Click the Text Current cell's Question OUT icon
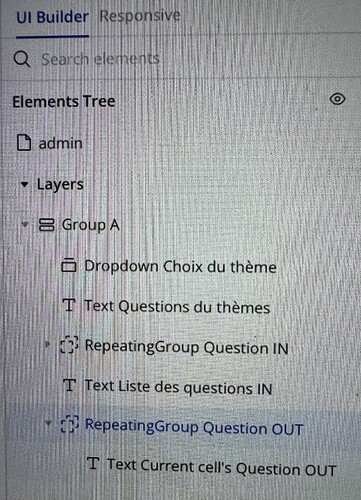This screenshot has width=361, height=500. point(93,463)
